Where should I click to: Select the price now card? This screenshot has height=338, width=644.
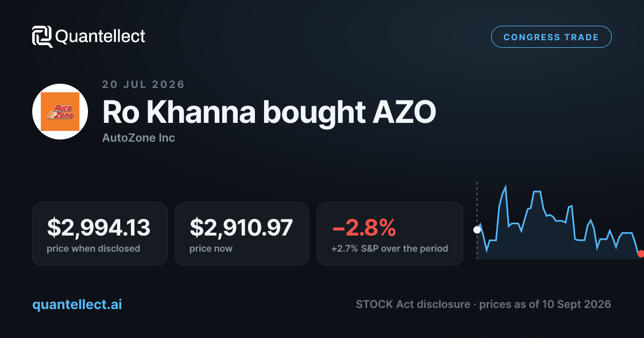coord(242,234)
